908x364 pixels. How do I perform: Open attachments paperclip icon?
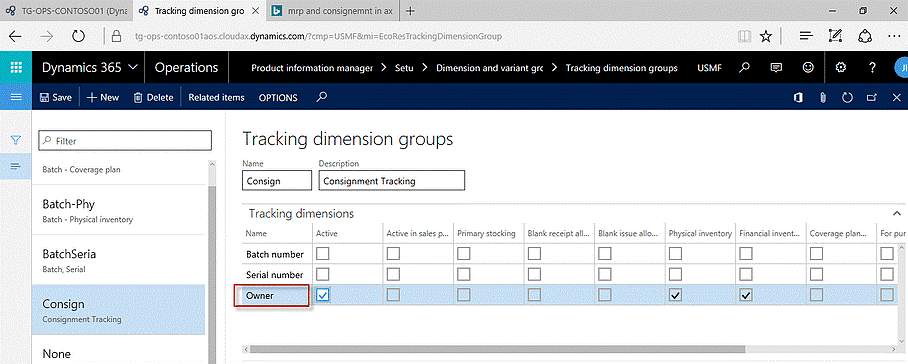click(x=822, y=98)
